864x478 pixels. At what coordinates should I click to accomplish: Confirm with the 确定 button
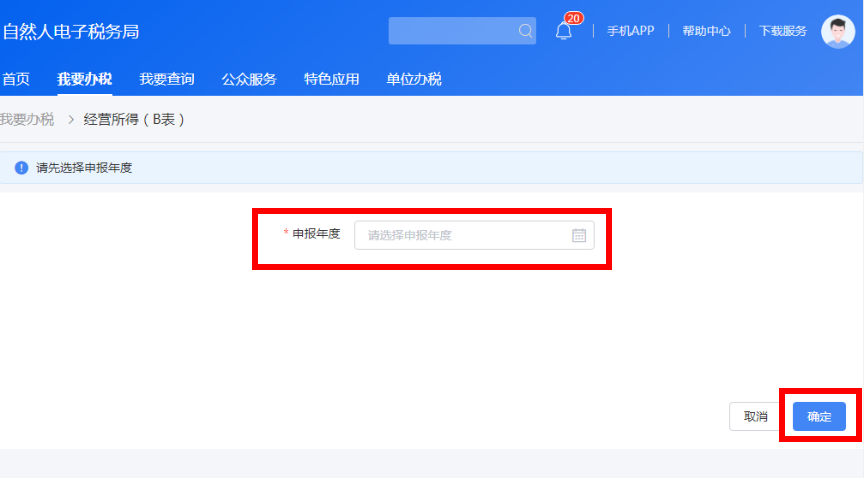(x=819, y=416)
